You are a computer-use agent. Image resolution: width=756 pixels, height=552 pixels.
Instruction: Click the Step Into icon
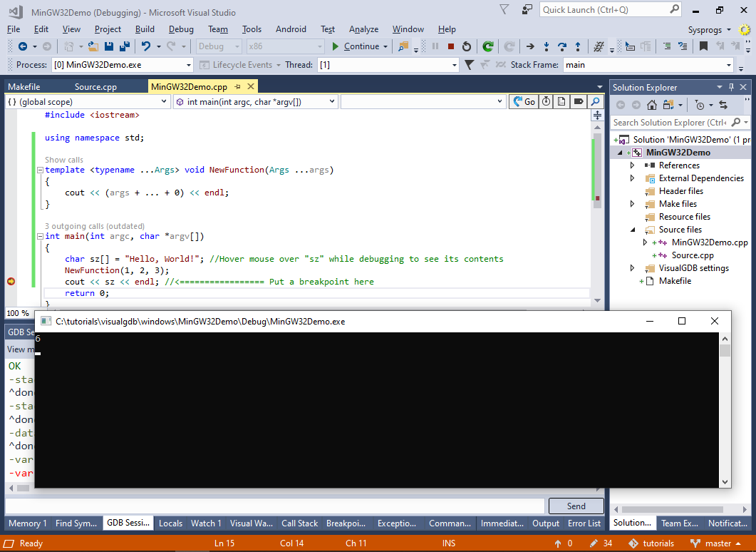(x=547, y=46)
